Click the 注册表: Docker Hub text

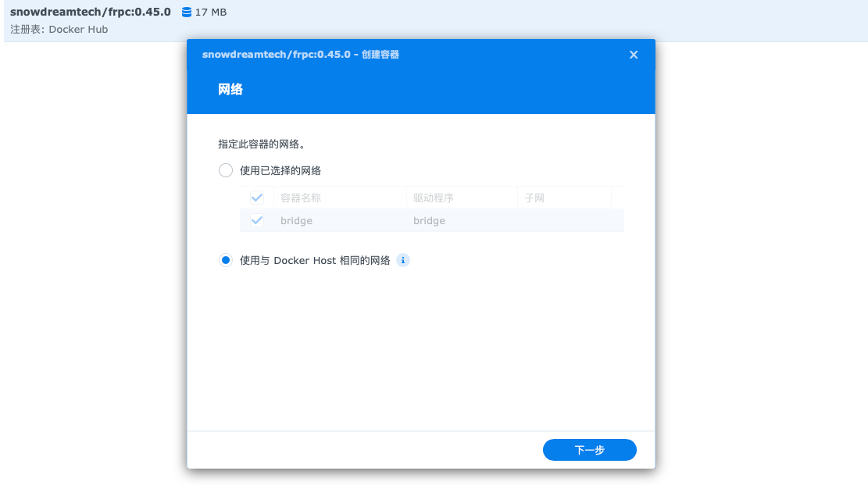coord(59,30)
